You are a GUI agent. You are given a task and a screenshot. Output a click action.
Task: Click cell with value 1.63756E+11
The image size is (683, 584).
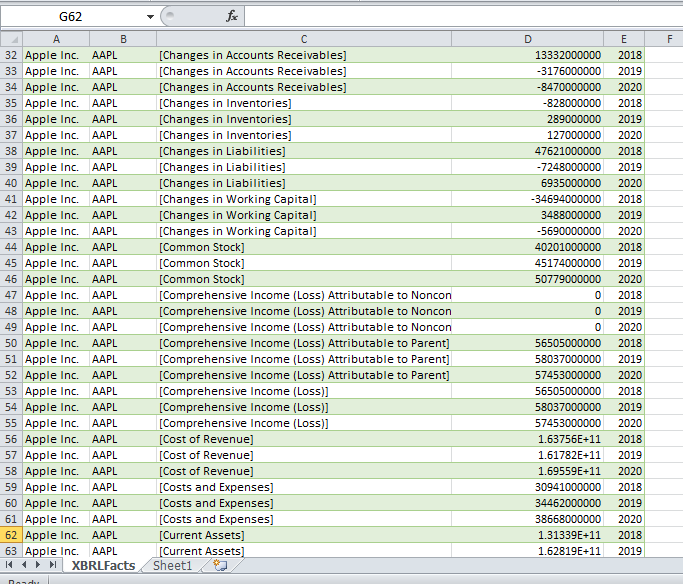(x=527, y=439)
